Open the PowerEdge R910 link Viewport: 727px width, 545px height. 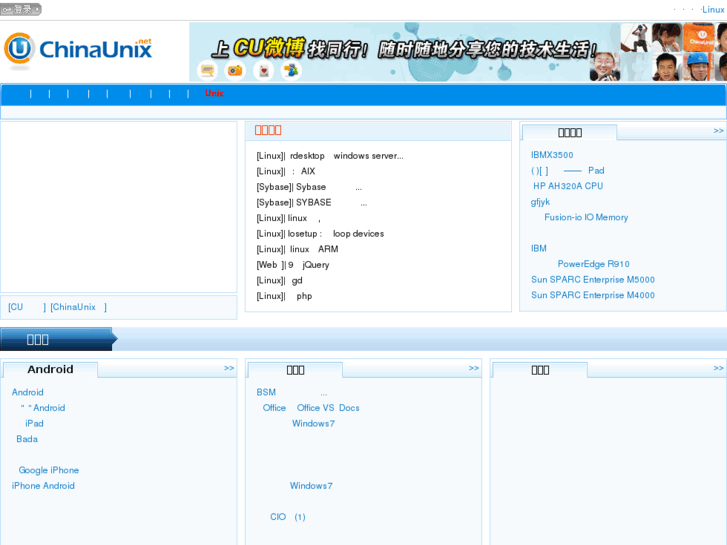[593, 264]
